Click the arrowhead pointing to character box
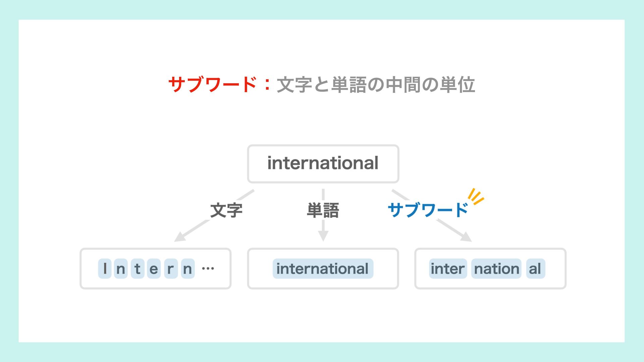644x362 pixels. click(x=180, y=237)
